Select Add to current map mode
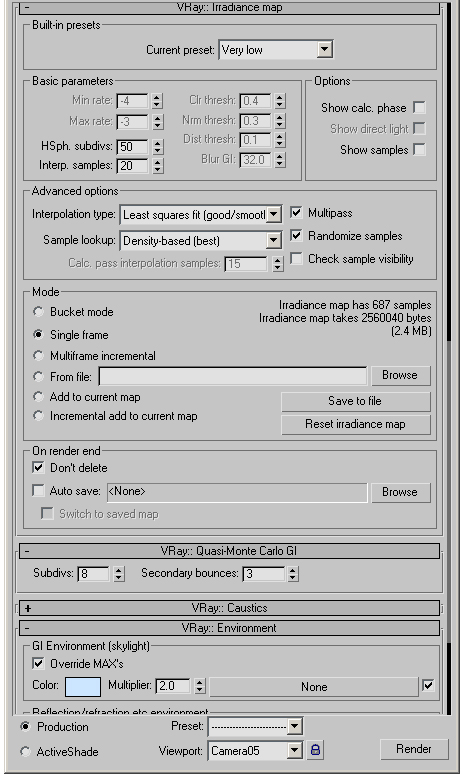The height and width of the screenshot is (775, 462). pyautogui.click(x=38, y=396)
